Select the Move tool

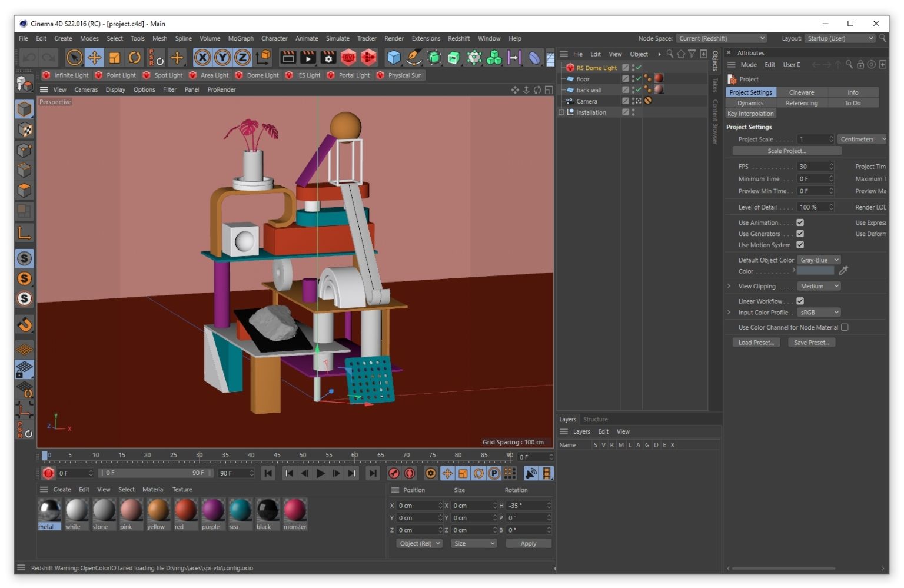[x=94, y=57]
